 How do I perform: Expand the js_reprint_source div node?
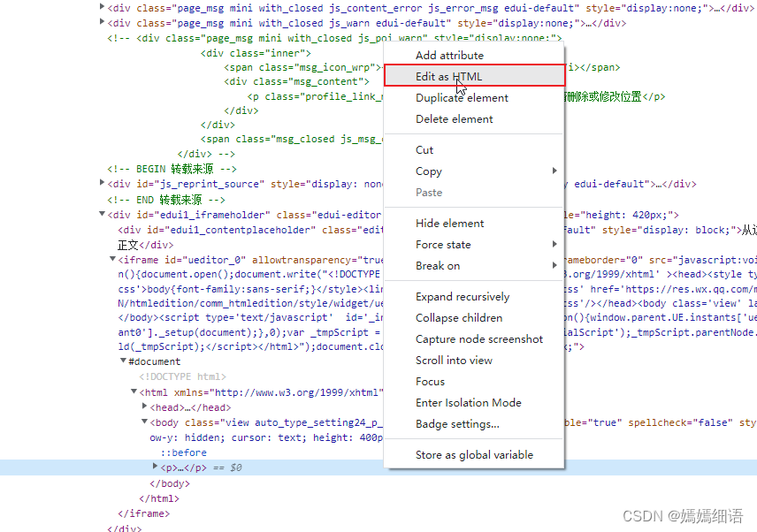102,182
